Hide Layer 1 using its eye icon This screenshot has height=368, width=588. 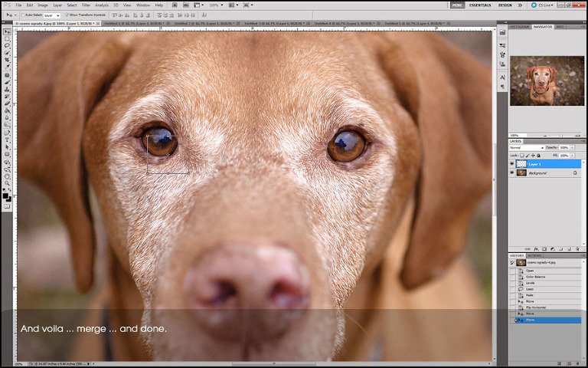pyautogui.click(x=512, y=164)
